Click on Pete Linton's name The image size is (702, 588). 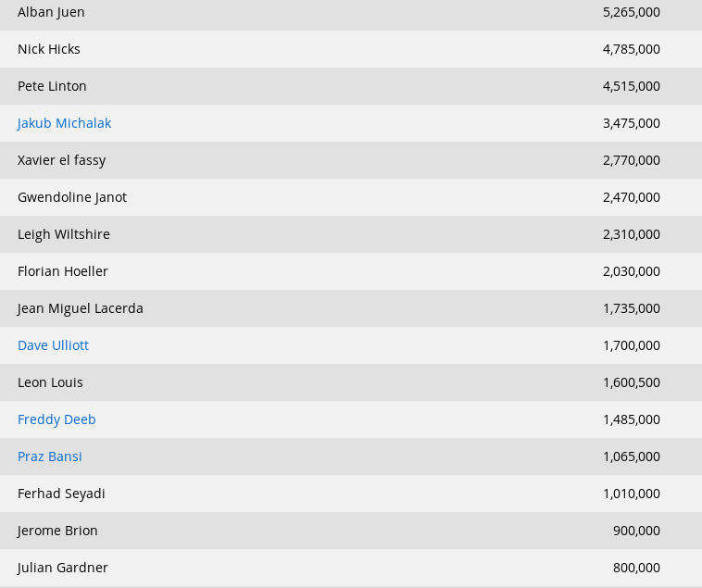52,86
